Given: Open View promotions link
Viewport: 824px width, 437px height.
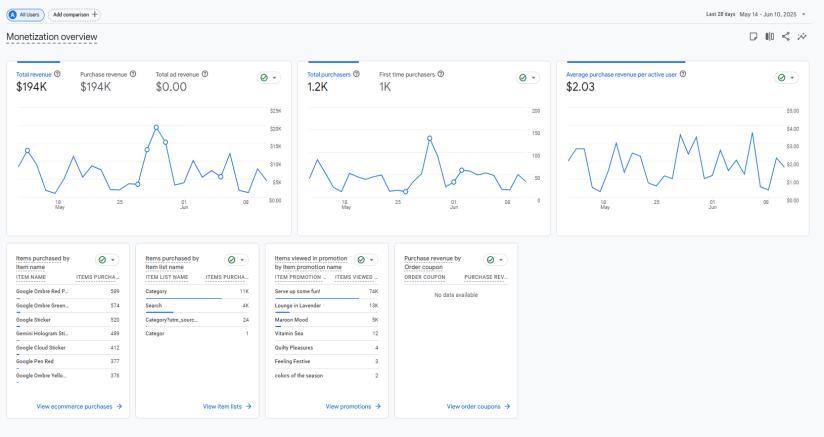Looking at the screenshot, I should (x=353, y=407).
